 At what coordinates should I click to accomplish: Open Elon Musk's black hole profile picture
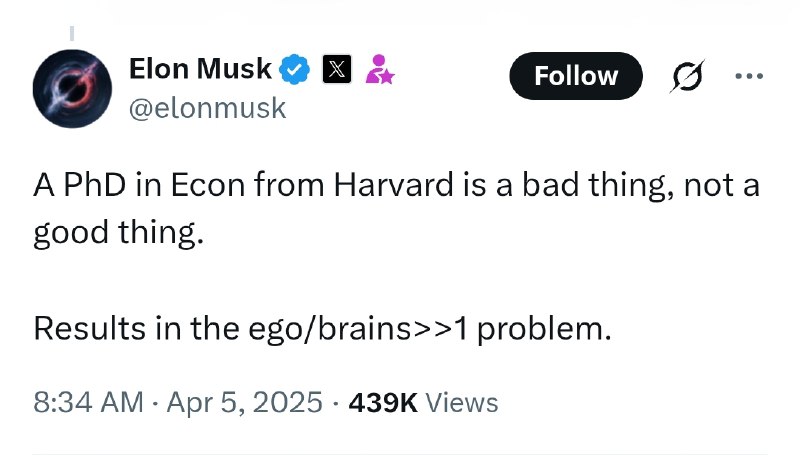coord(72,88)
